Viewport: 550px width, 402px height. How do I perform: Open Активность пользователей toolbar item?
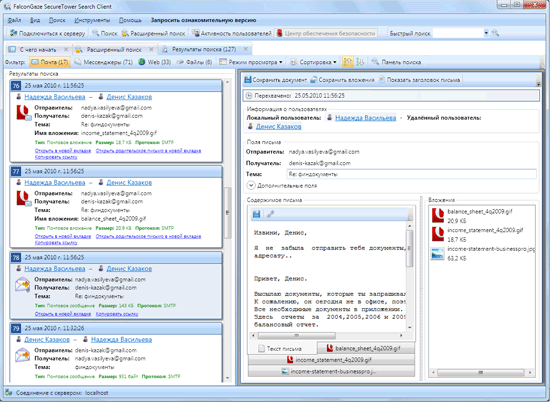coord(232,33)
